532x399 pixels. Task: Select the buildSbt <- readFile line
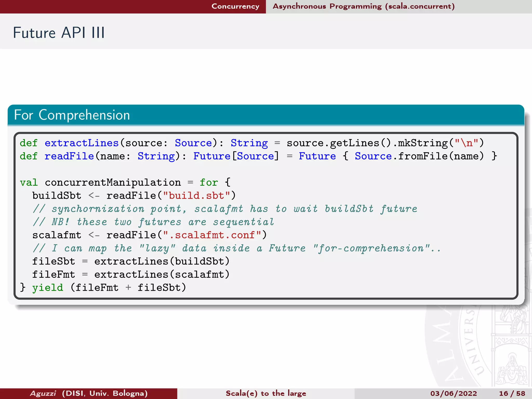134,196
